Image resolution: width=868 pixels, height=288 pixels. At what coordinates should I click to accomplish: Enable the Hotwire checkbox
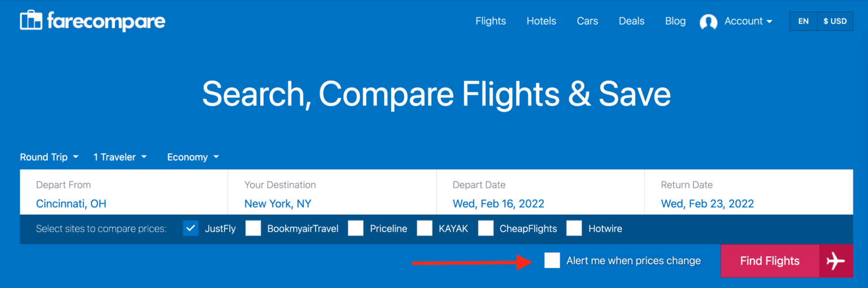[574, 228]
